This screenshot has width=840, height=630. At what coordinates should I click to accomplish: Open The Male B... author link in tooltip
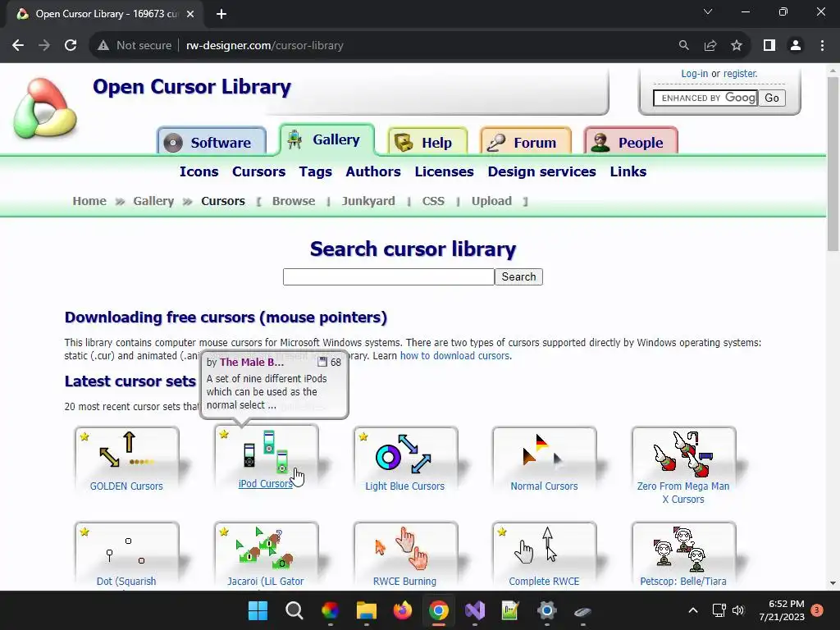[252, 362]
